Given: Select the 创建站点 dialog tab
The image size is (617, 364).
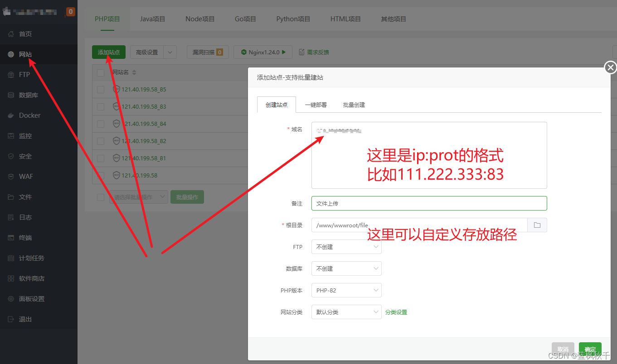Looking at the screenshot, I should click(277, 105).
